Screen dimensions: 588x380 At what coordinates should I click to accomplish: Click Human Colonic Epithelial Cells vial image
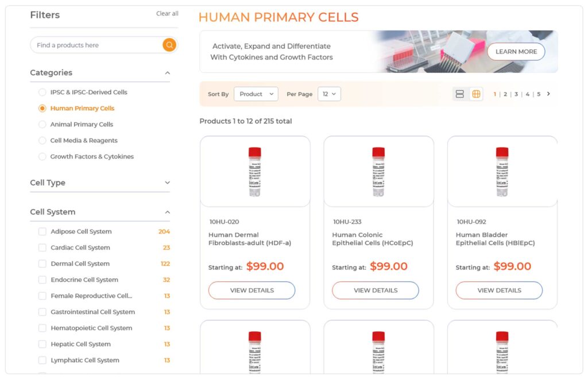click(378, 172)
